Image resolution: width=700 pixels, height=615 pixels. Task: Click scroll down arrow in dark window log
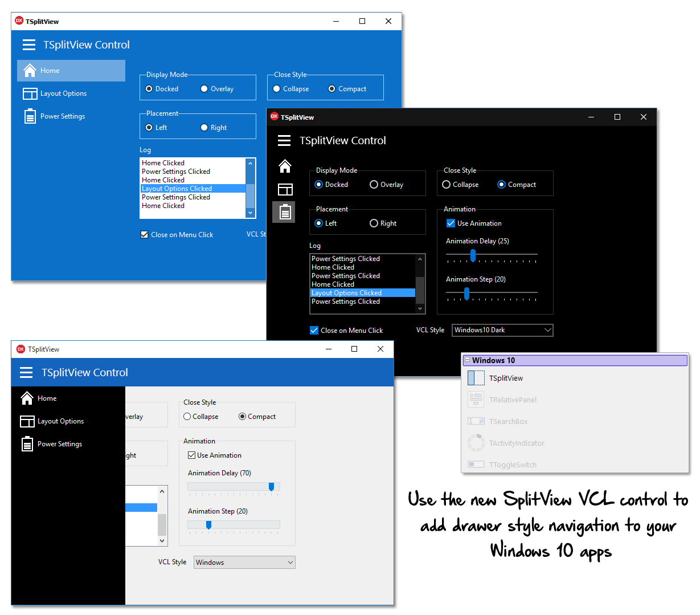point(420,308)
